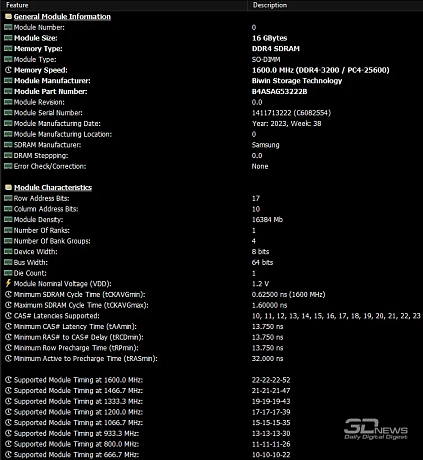423x460 pixels.
Task: Collapse the Module Characteristics section
Action: [x=53, y=187]
